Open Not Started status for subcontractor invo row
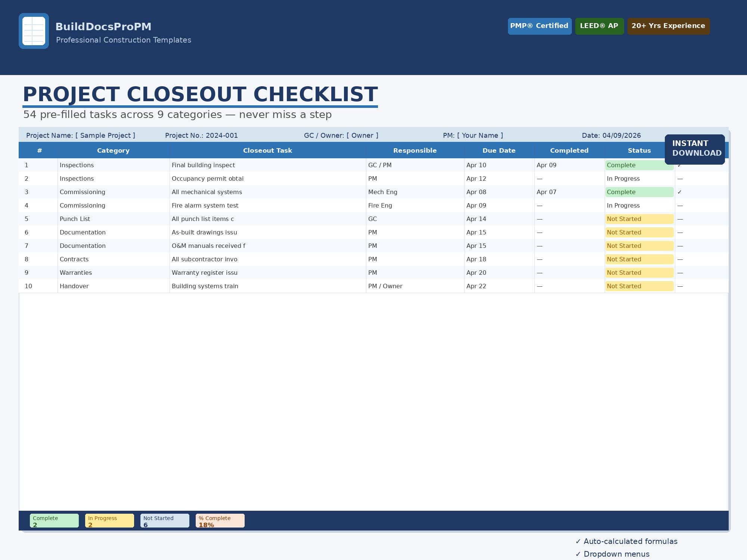This screenshot has width=747, height=560. click(639, 259)
